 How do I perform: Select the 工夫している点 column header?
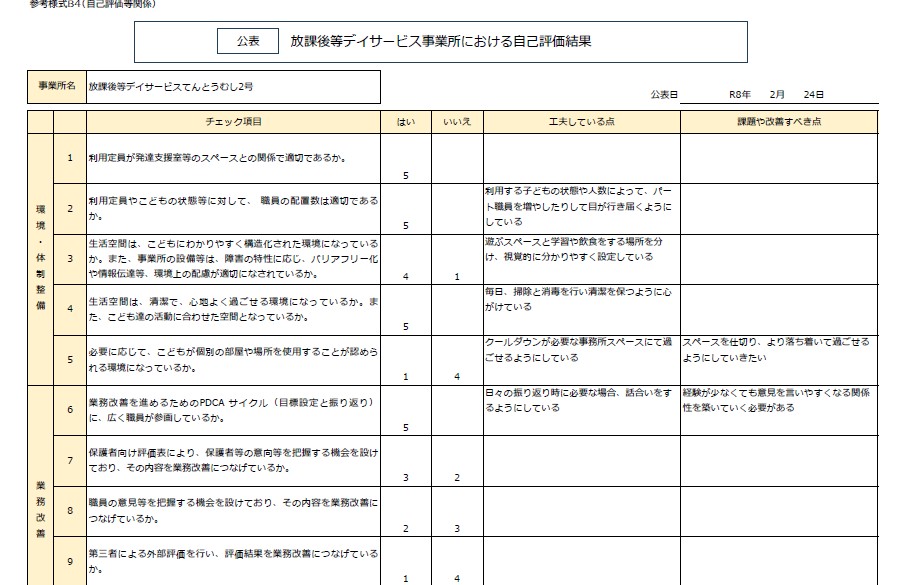(x=581, y=122)
